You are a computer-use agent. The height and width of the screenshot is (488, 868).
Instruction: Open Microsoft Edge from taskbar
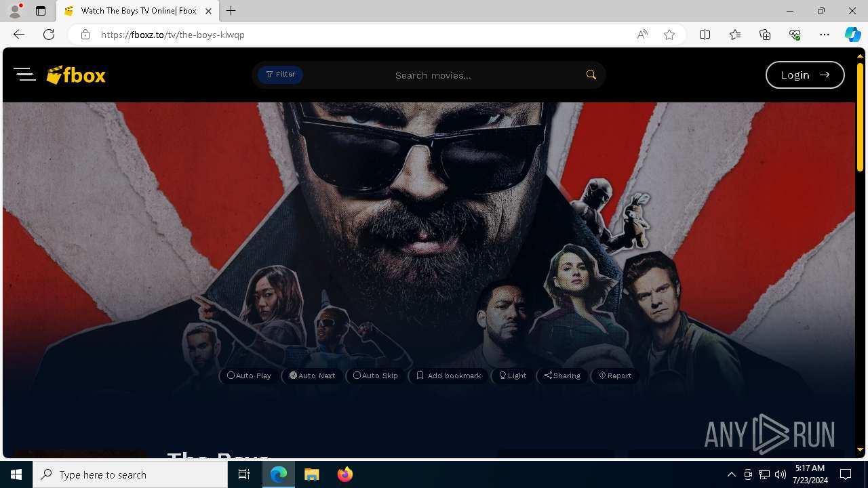tap(279, 474)
